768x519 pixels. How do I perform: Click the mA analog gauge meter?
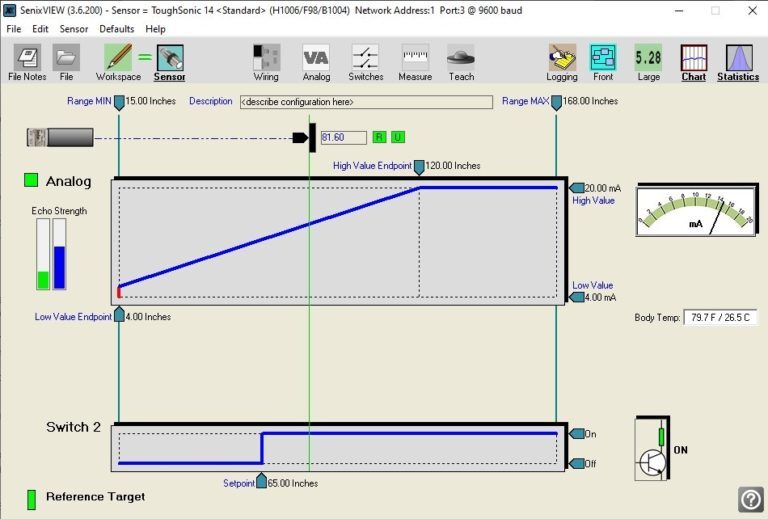coord(696,210)
